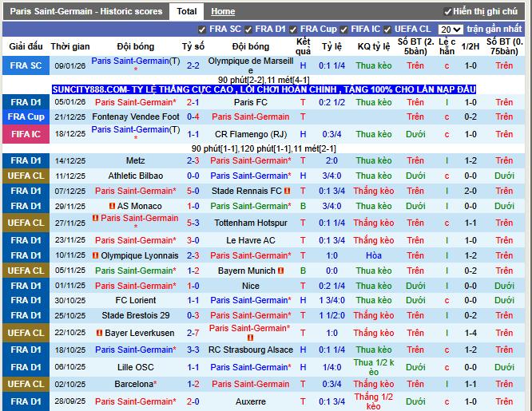This screenshot has width=532, height=411.
Task: Open the Stade Brestois 29 team link
Action: (x=136, y=315)
